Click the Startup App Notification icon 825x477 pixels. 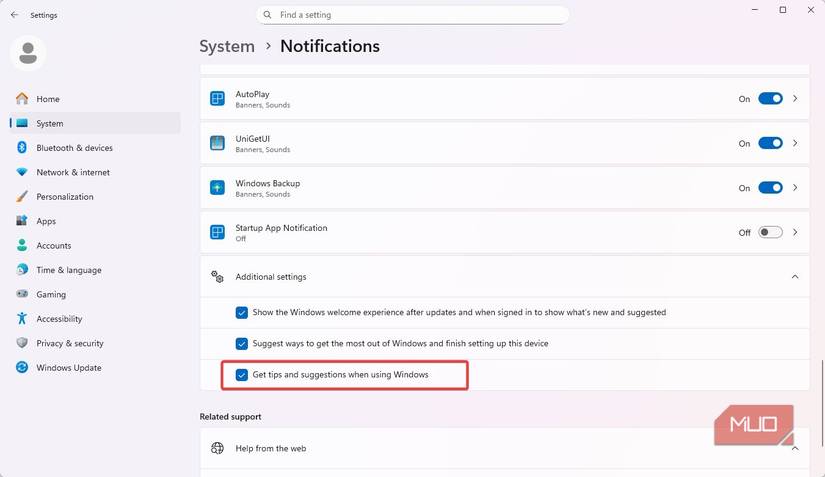(217, 232)
